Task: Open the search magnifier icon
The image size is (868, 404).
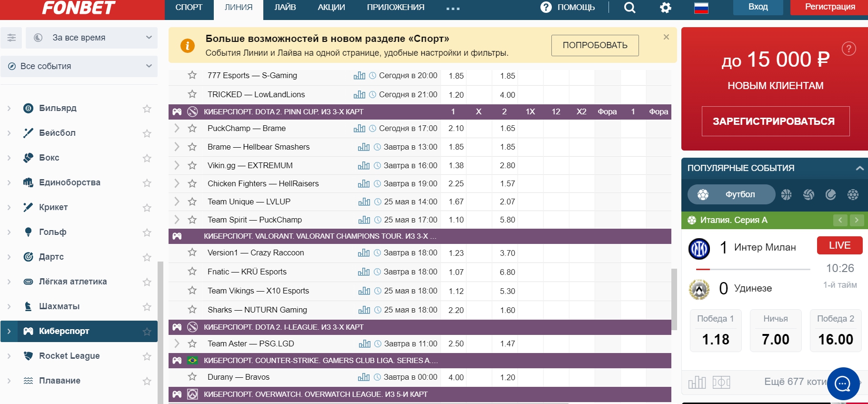Action: (629, 8)
